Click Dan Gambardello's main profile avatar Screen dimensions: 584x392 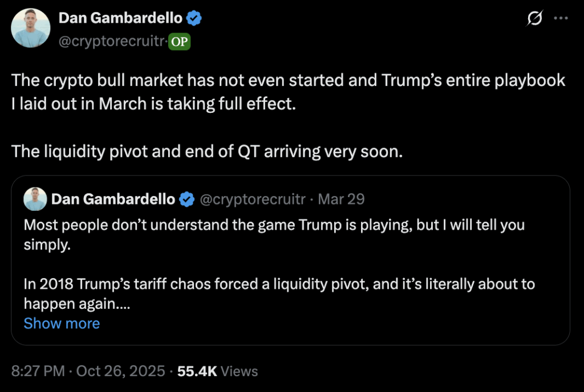coord(31,28)
